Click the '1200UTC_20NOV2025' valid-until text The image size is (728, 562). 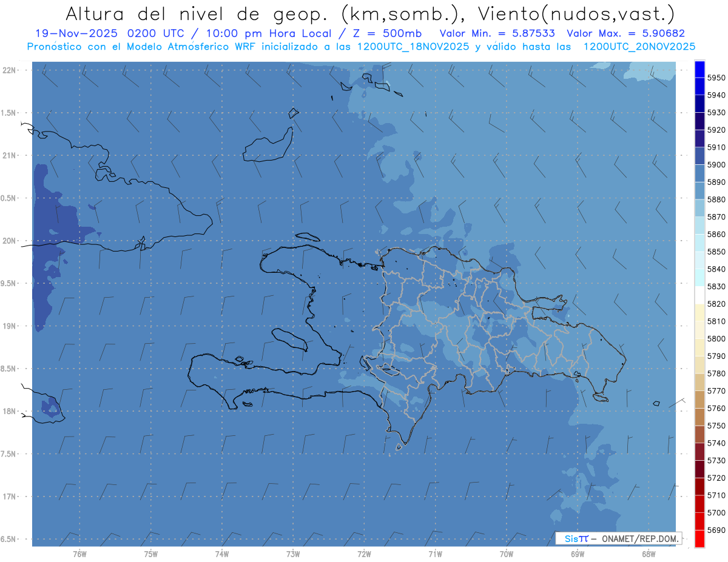point(639,47)
